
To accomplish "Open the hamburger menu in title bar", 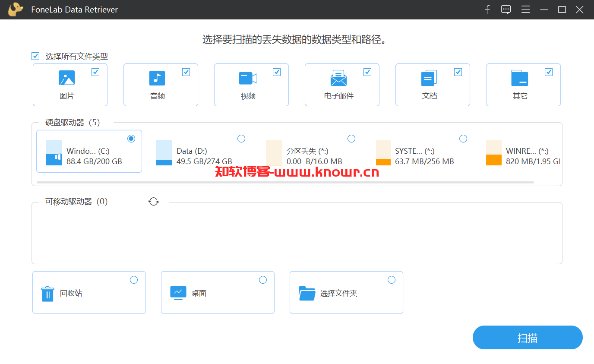I will tap(525, 9).
